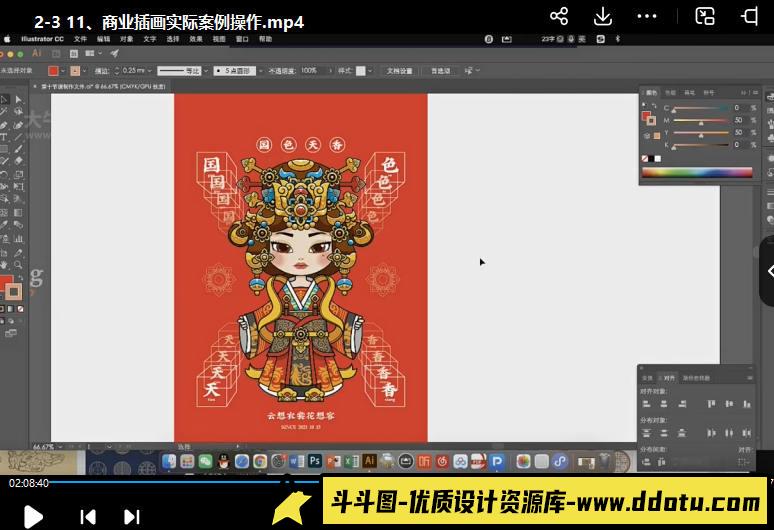Click the 首选项 button
The width and height of the screenshot is (774, 530).
440,71
